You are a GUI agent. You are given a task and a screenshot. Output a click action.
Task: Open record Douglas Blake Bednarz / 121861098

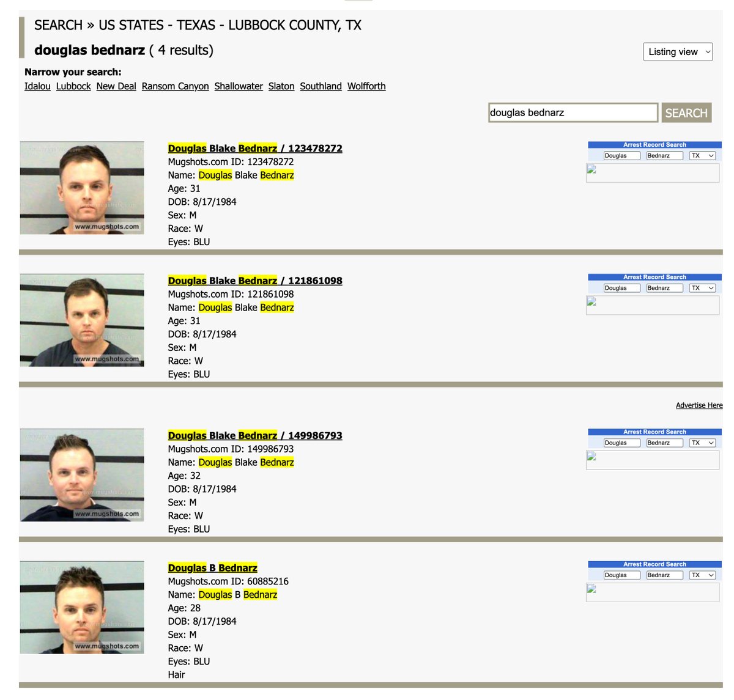pyautogui.click(x=255, y=281)
